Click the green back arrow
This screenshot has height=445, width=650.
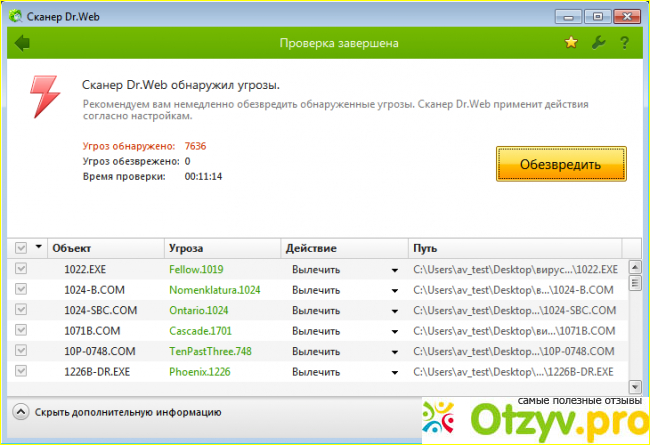pos(23,43)
